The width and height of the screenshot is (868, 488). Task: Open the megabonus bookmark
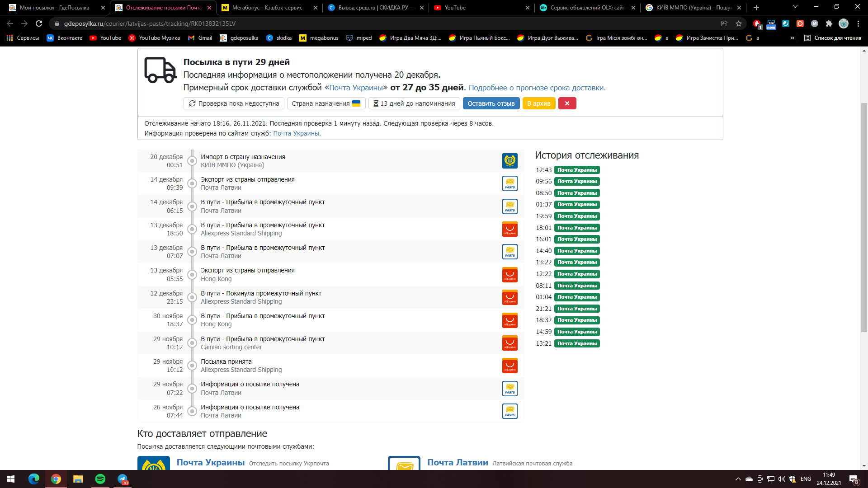point(319,38)
